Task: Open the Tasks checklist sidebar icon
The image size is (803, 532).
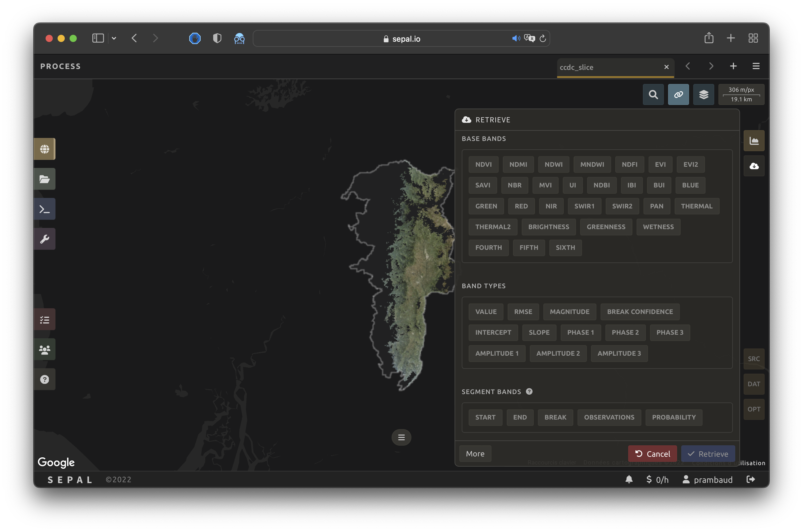Action: (x=44, y=319)
